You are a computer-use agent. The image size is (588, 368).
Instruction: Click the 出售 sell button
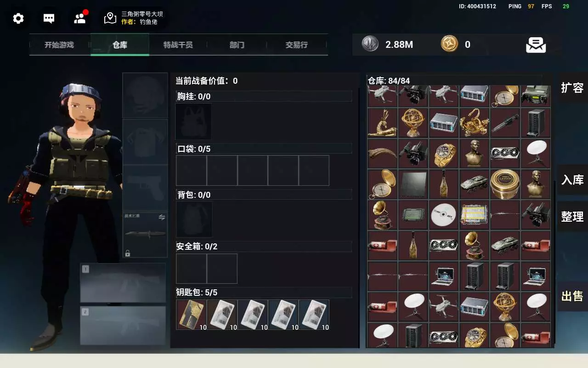(x=572, y=296)
